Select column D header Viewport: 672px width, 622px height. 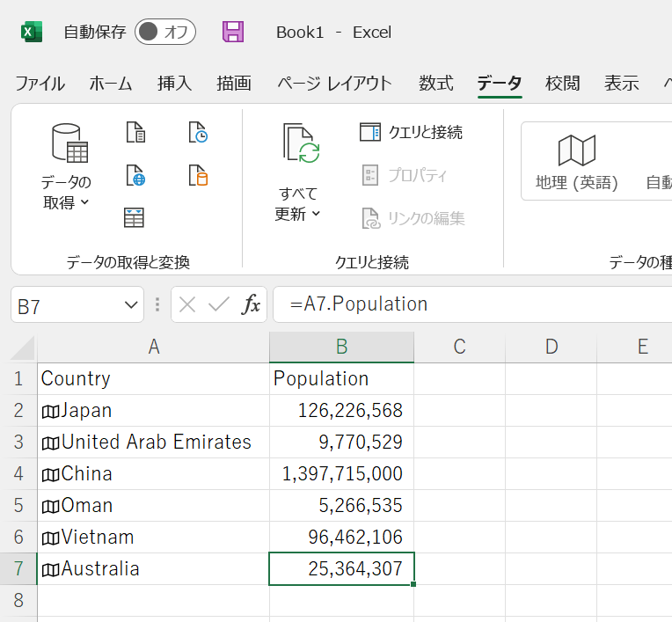click(551, 347)
